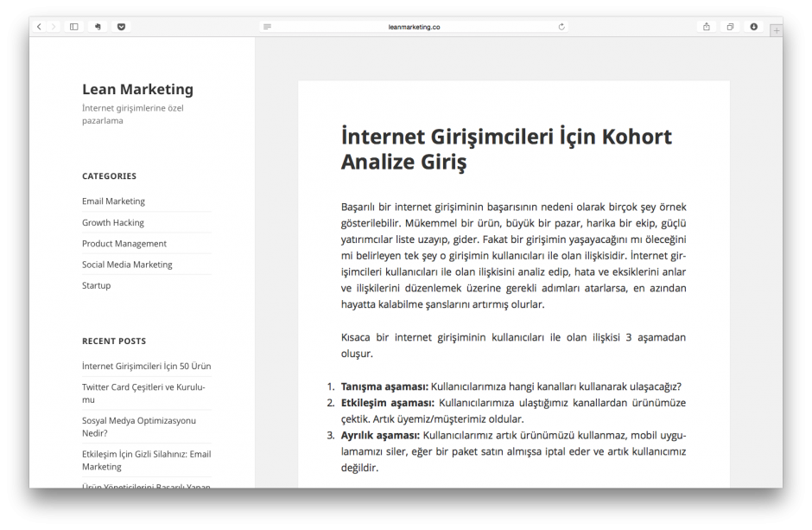Toggle the Safari sidebar button
The width and height of the screenshot is (812, 530).
74,27
